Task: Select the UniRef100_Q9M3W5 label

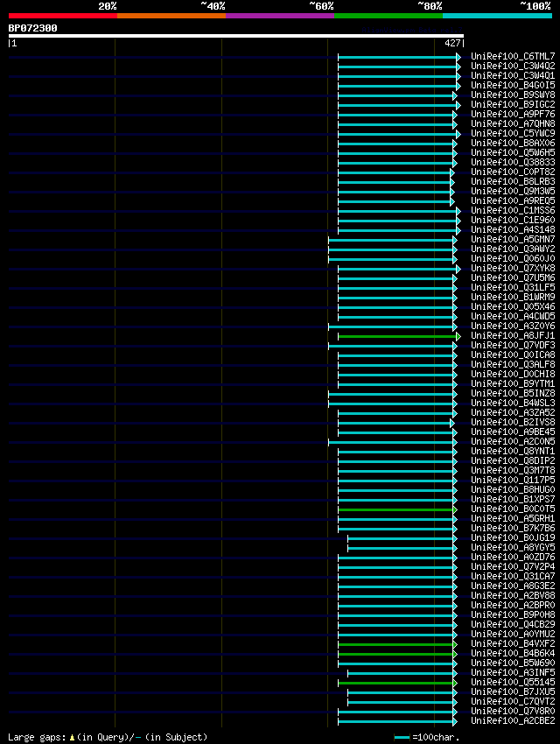Action: pos(513,191)
